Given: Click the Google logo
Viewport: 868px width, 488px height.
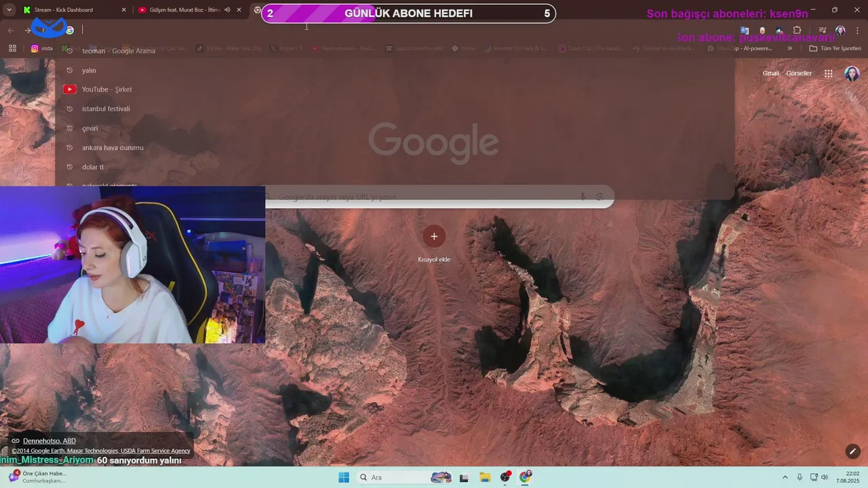Looking at the screenshot, I should click(434, 143).
